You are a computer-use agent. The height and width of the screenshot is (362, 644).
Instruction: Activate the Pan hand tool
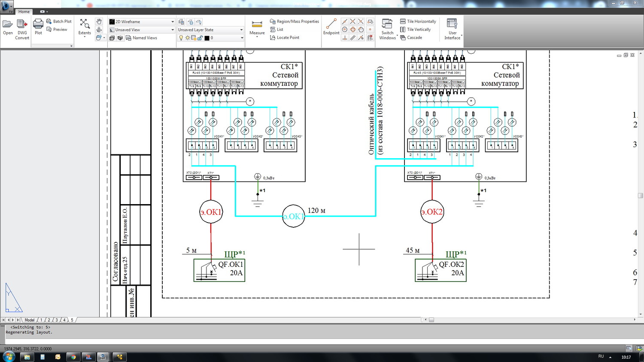pos(99,21)
